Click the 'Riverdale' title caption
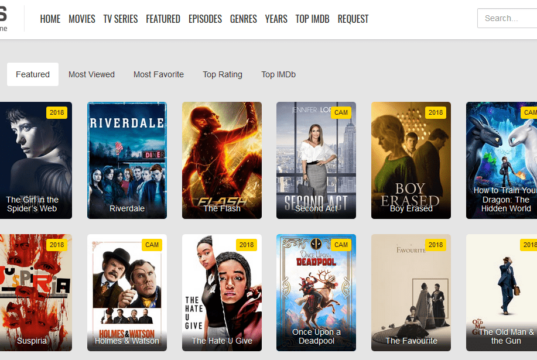 click(127, 208)
